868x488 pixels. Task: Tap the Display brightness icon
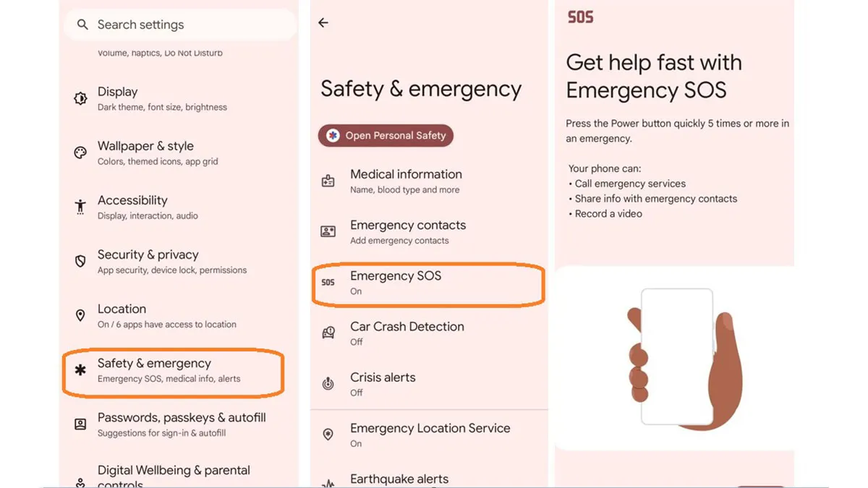[81, 98]
